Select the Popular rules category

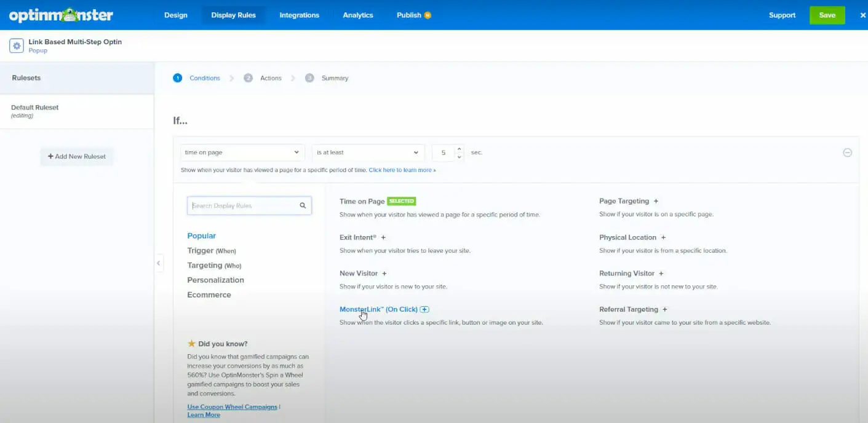tap(202, 236)
